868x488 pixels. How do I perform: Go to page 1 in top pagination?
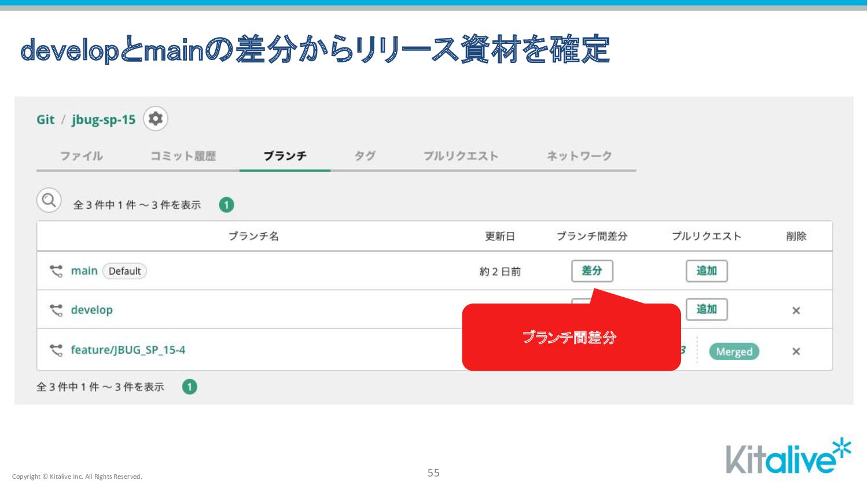point(226,205)
